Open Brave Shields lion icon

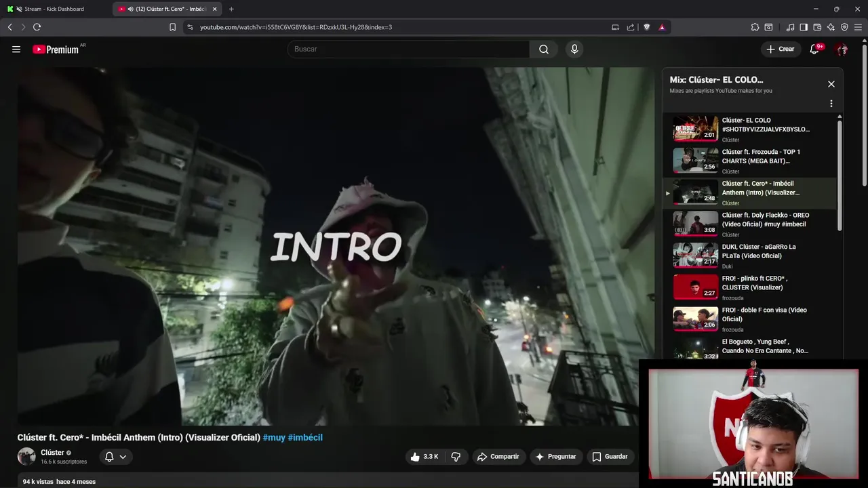pyautogui.click(x=646, y=27)
